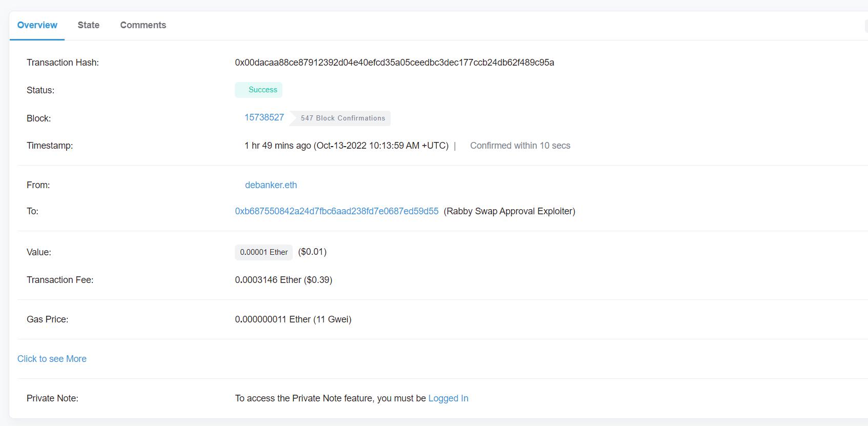This screenshot has height=426, width=868.
Task: Switch to the Overview tab
Action: 37,25
